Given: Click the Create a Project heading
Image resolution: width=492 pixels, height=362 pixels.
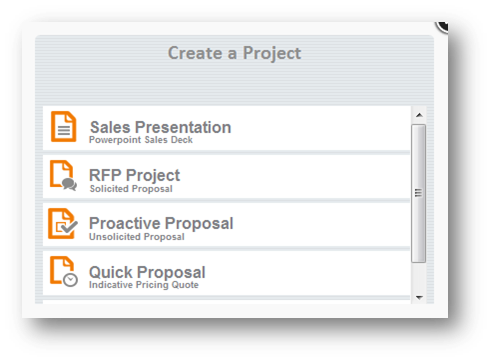Looking at the screenshot, I should coord(234,53).
